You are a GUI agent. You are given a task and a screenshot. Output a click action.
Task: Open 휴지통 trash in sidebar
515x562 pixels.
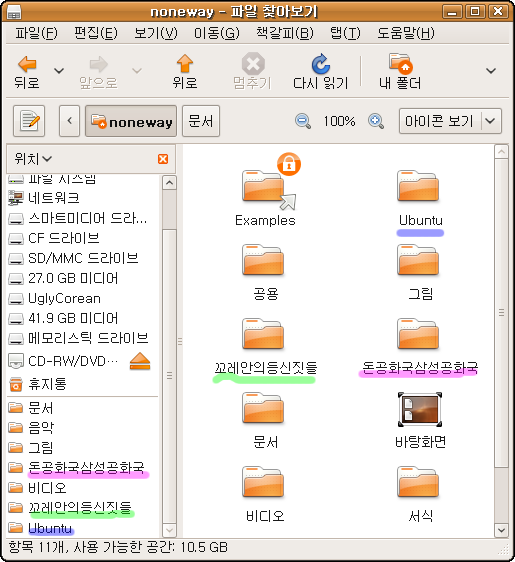[82, 384]
